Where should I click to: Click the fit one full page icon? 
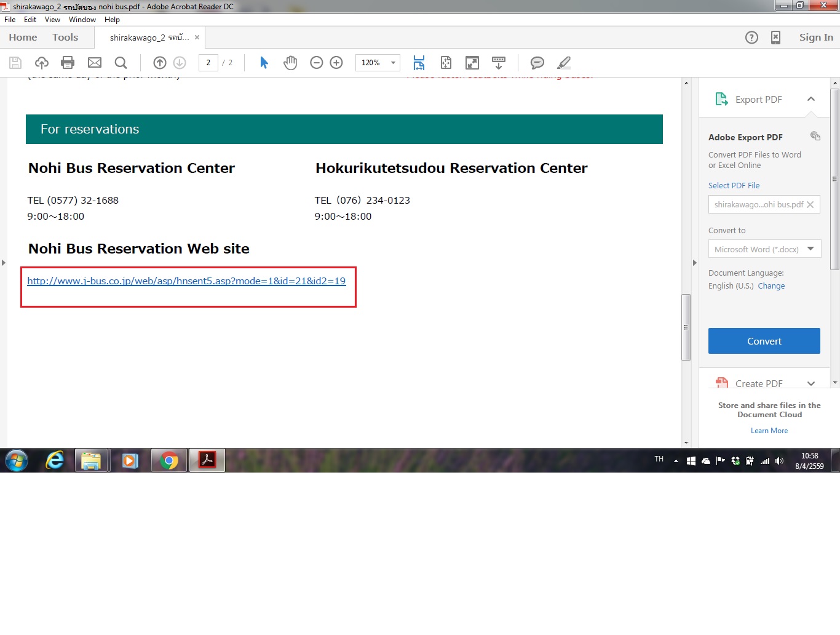446,63
